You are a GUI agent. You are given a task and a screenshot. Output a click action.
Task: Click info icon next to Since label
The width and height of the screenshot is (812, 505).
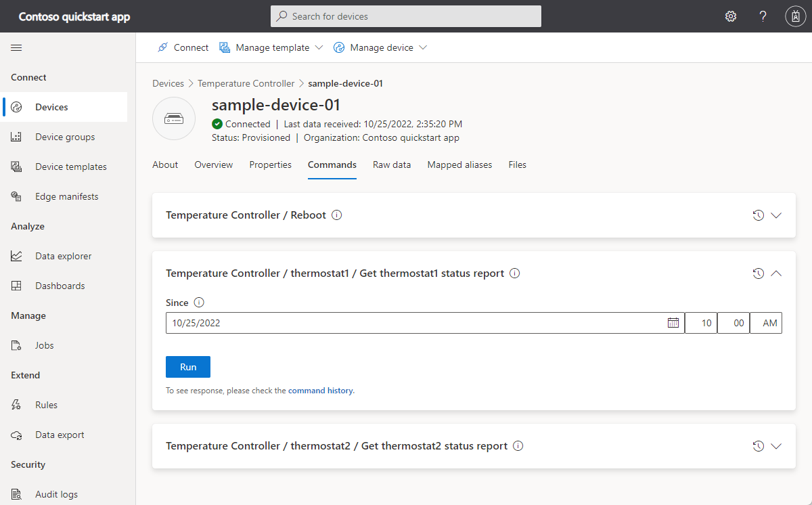tap(199, 303)
